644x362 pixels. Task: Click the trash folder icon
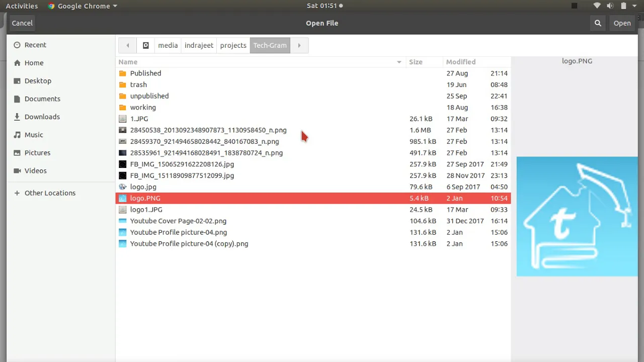(x=122, y=84)
